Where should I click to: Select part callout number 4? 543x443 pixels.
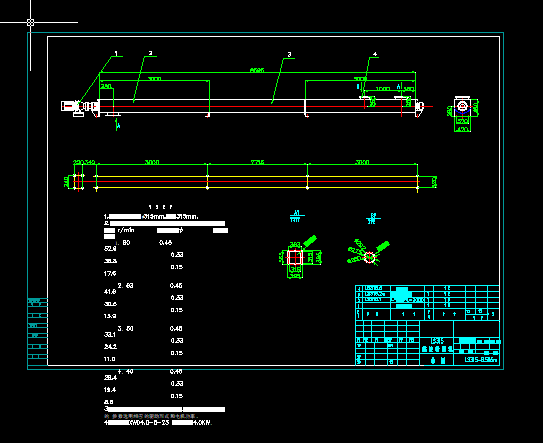click(x=375, y=54)
